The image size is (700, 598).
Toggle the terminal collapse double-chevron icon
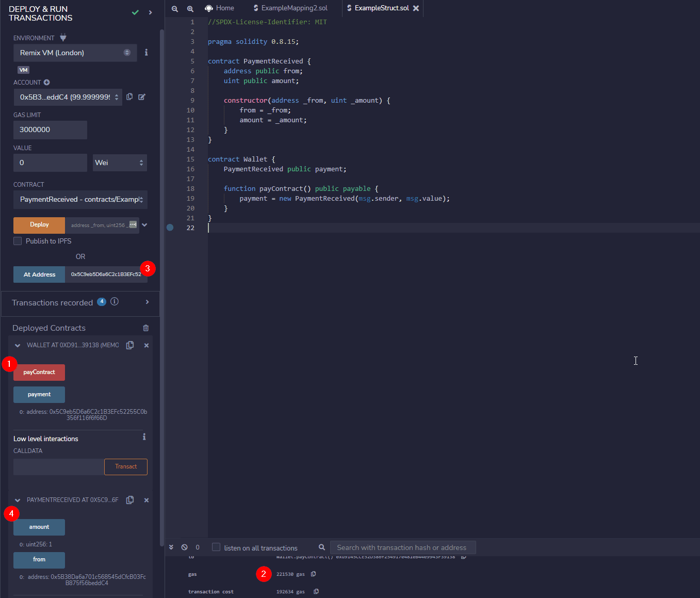pyautogui.click(x=171, y=547)
